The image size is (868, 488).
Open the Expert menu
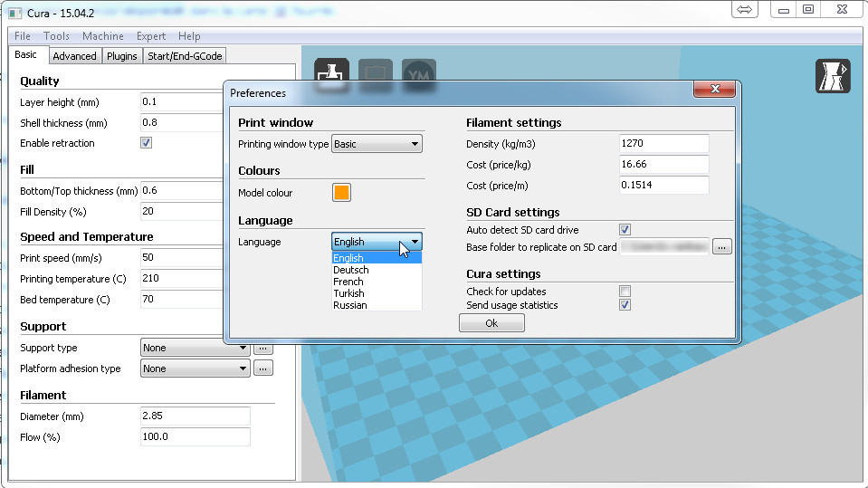point(151,36)
